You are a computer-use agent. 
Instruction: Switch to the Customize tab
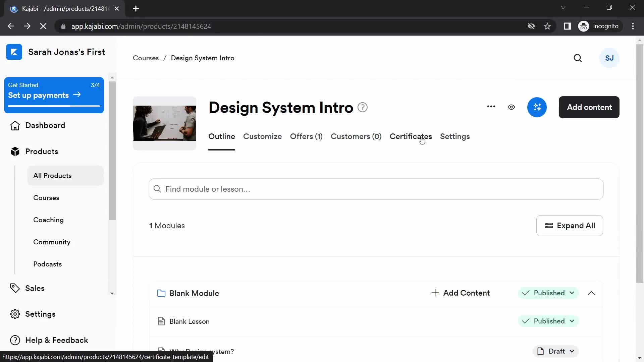pos(263,136)
